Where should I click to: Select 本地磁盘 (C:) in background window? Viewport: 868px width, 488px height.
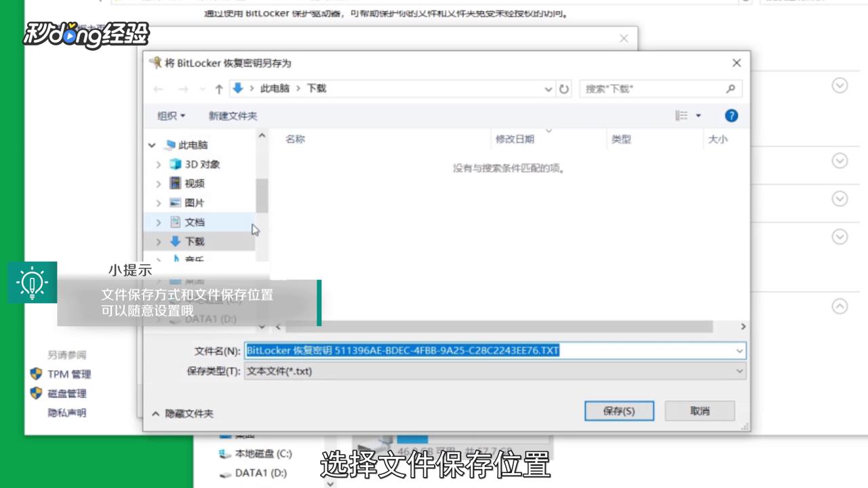262,453
